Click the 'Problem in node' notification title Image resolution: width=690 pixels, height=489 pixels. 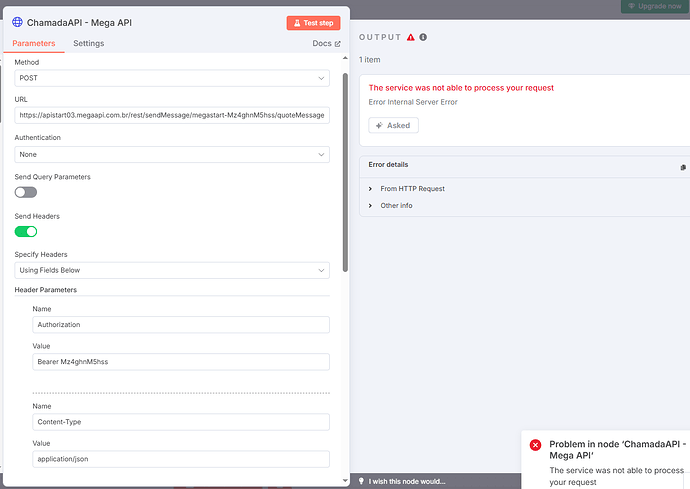[617, 450]
